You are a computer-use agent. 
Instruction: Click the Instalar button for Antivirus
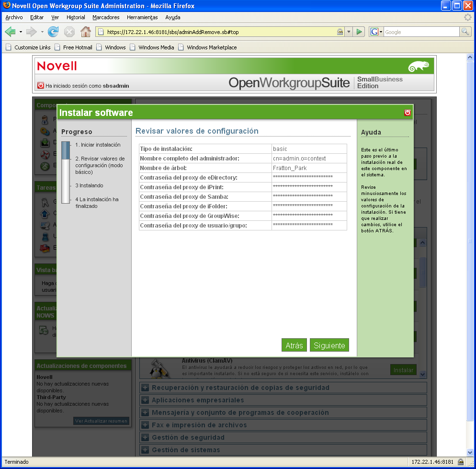pos(403,370)
